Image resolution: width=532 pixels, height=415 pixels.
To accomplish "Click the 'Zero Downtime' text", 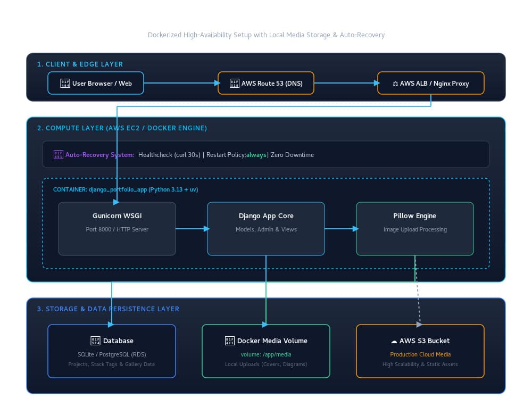I will point(292,155).
